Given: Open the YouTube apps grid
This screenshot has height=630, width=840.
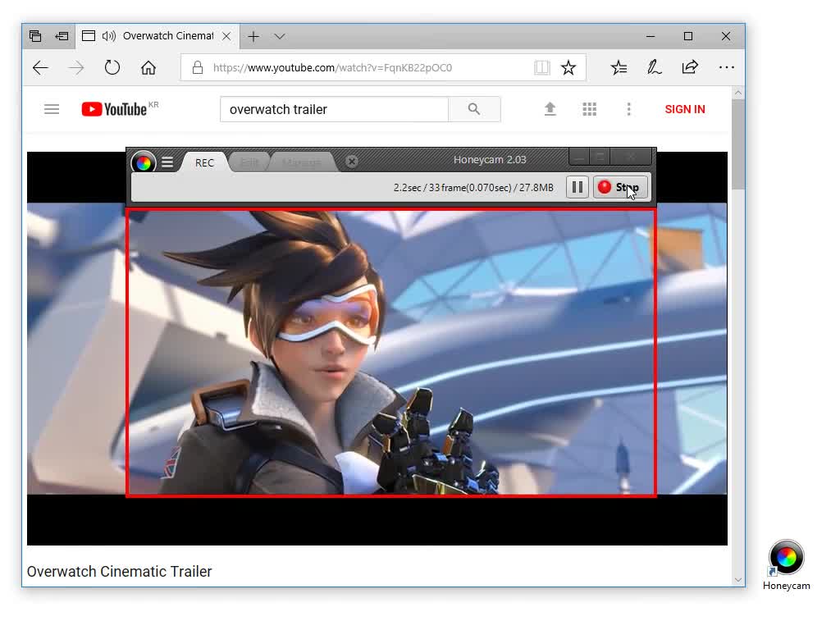Looking at the screenshot, I should (x=589, y=109).
